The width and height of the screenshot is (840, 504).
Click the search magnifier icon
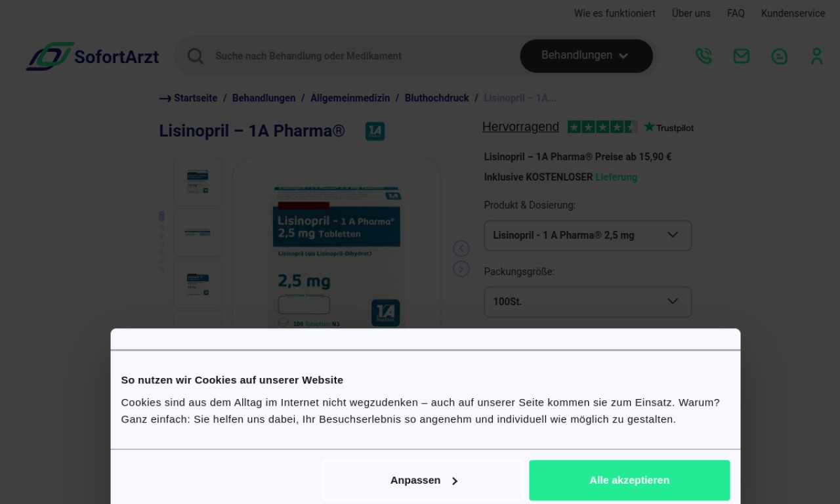tap(196, 56)
